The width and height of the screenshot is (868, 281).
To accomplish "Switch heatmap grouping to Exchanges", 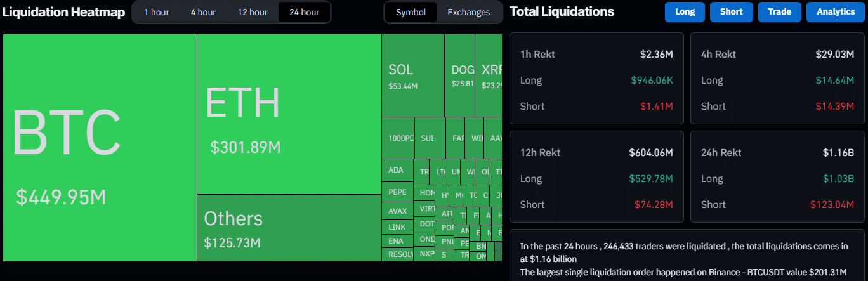I will click(x=469, y=12).
